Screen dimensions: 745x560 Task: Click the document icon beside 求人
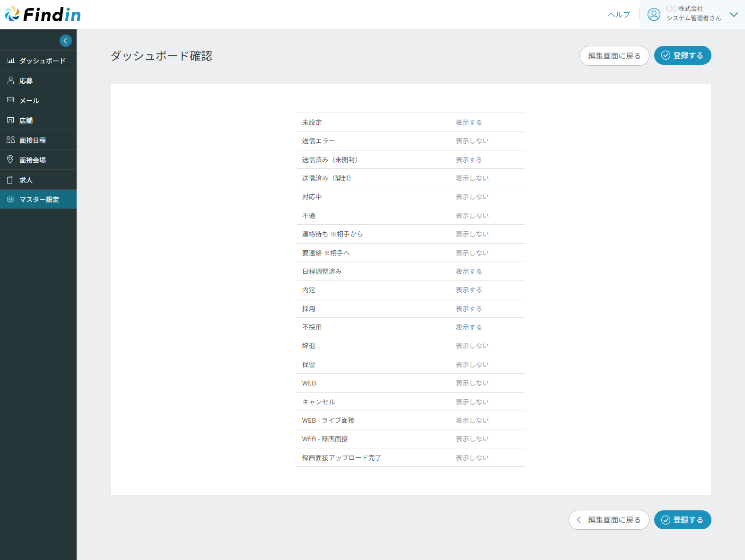coord(10,180)
